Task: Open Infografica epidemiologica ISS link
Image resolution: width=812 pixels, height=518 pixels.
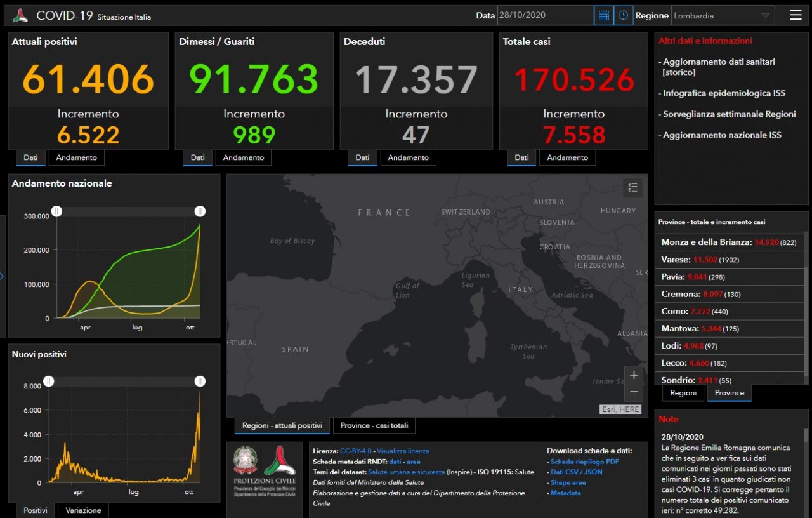Action: click(724, 93)
